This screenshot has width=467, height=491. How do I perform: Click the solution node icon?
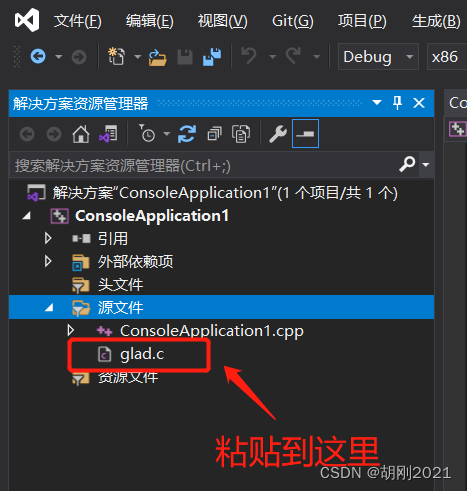36,192
